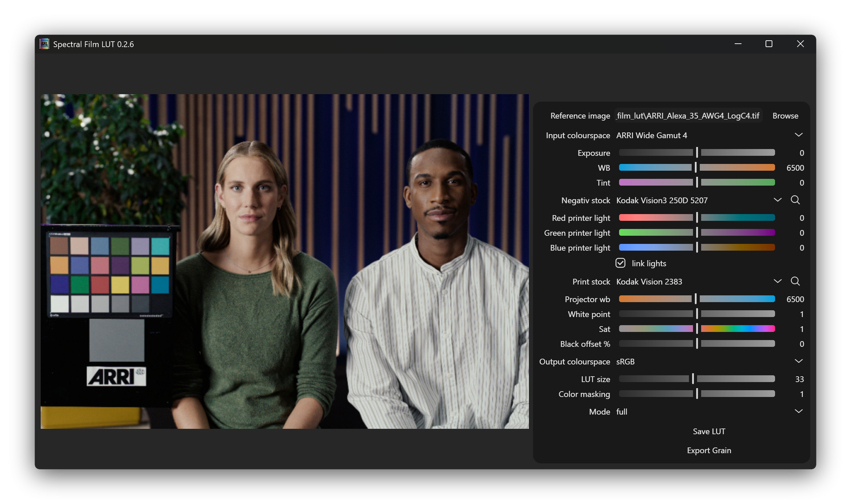Click the Blue printer light slider
This screenshot has height=504, width=851.
697,248
